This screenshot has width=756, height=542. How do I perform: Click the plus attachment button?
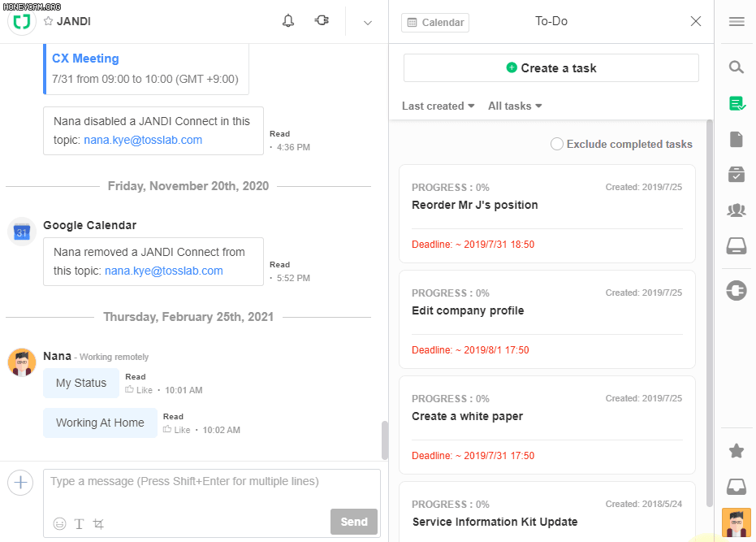pos(21,483)
